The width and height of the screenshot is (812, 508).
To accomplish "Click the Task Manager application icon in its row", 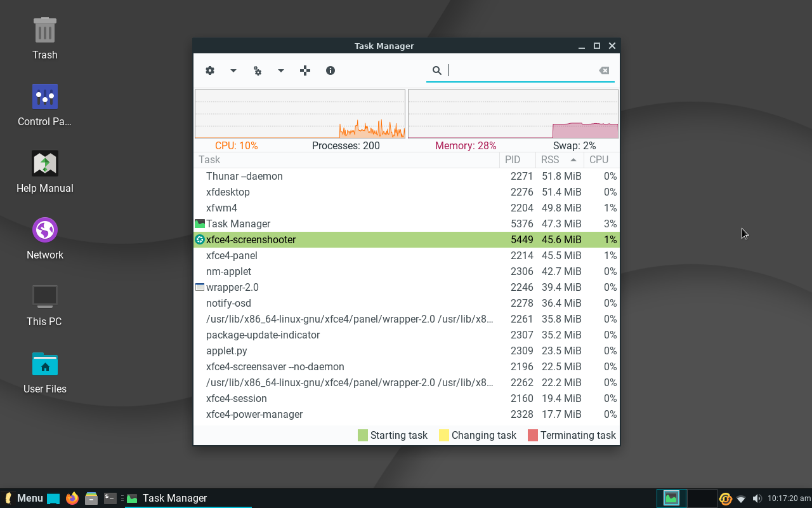I will coord(199,224).
